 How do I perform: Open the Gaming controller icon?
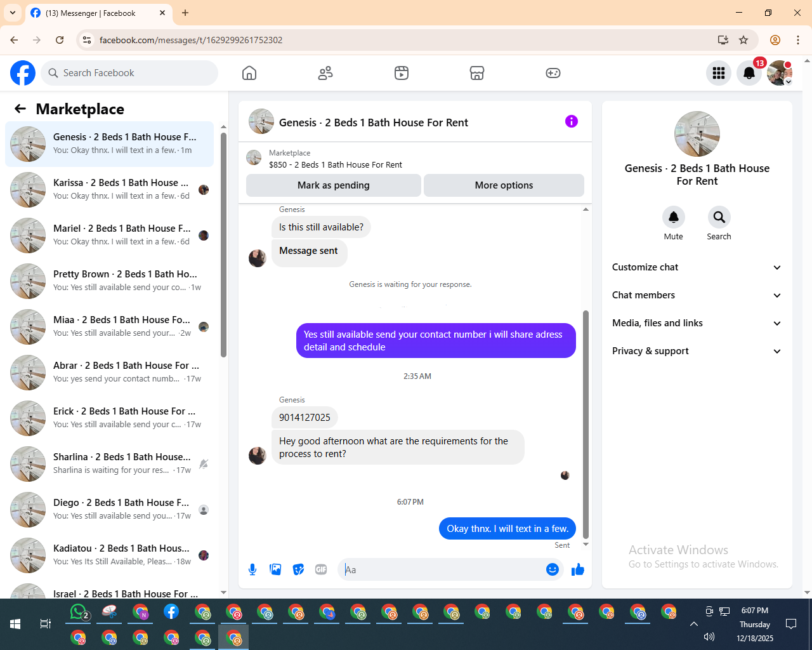click(553, 73)
